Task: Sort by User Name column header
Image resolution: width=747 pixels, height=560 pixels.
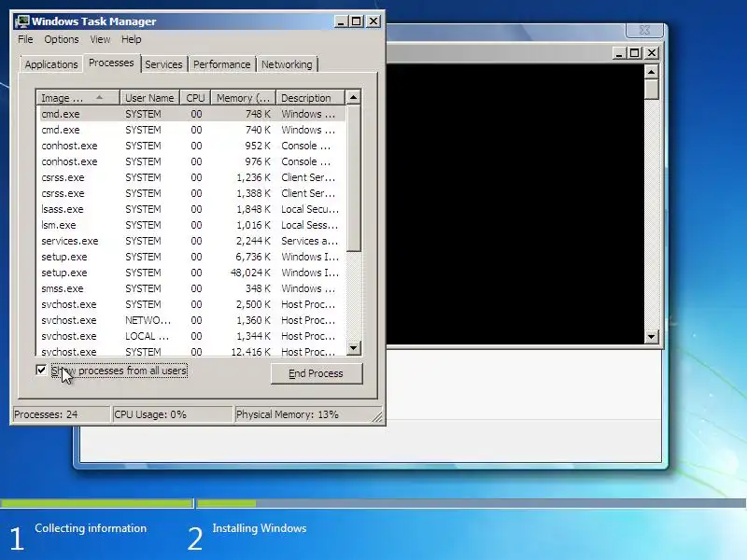Action: click(x=149, y=98)
